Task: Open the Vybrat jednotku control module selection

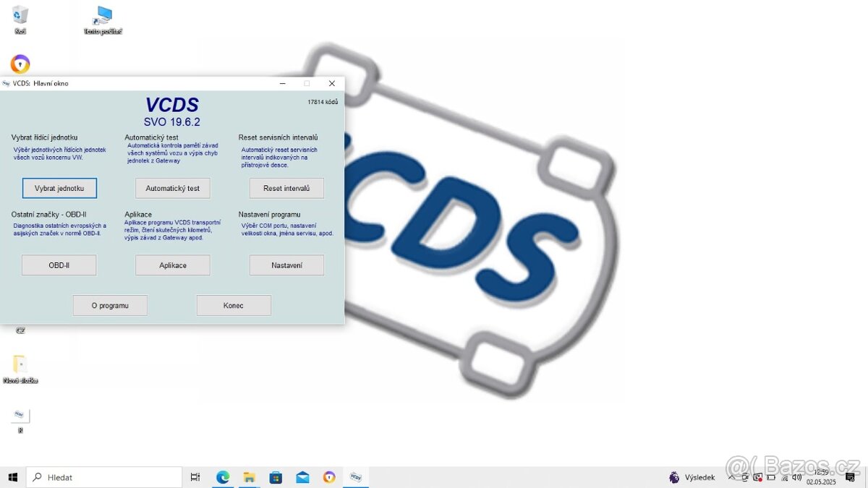Action: (x=59, y=188)
